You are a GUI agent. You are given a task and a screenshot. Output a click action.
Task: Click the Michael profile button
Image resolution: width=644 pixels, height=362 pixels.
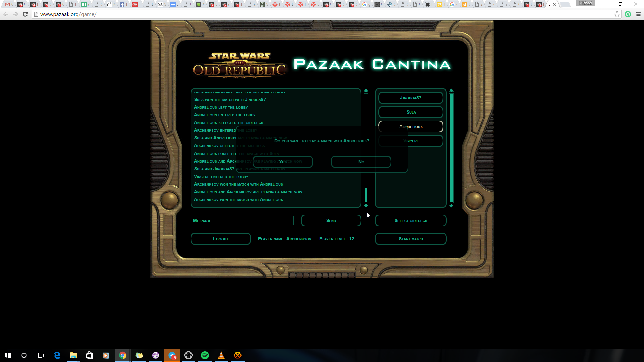[585, 3]
